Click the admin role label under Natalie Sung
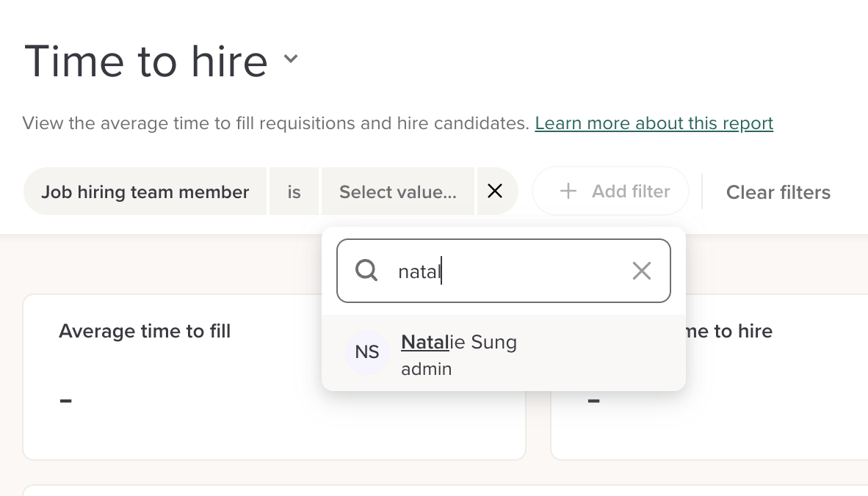Image resolution: width=868 pixels, height=496 pixels. (426, 369)
